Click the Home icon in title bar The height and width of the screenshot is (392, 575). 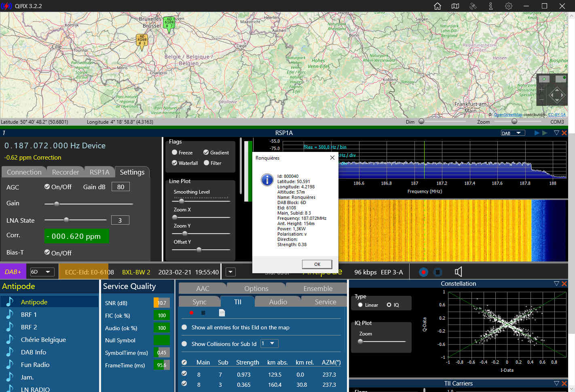437,6
